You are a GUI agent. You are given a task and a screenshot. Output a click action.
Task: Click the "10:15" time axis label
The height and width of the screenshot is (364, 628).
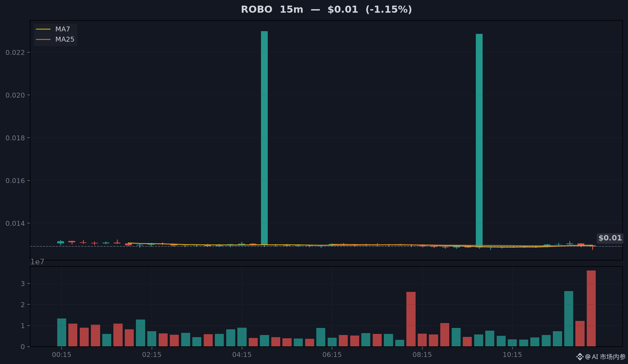(512, 355)
